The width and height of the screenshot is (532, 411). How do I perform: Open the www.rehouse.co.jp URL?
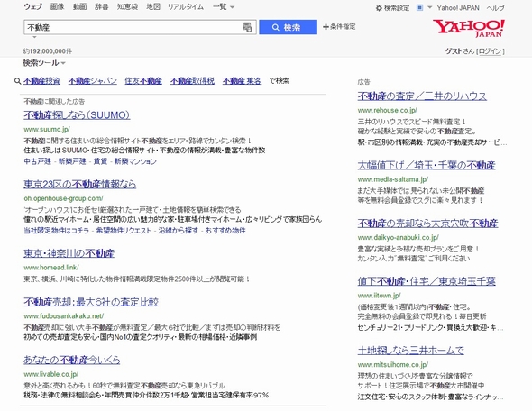tap(388, 110)
